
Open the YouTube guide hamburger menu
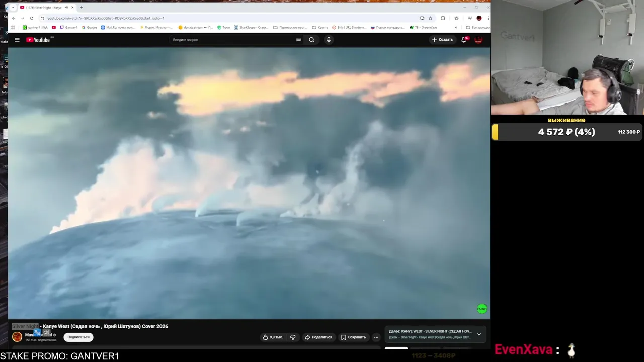pyautogui.click(x=17, y=40)
